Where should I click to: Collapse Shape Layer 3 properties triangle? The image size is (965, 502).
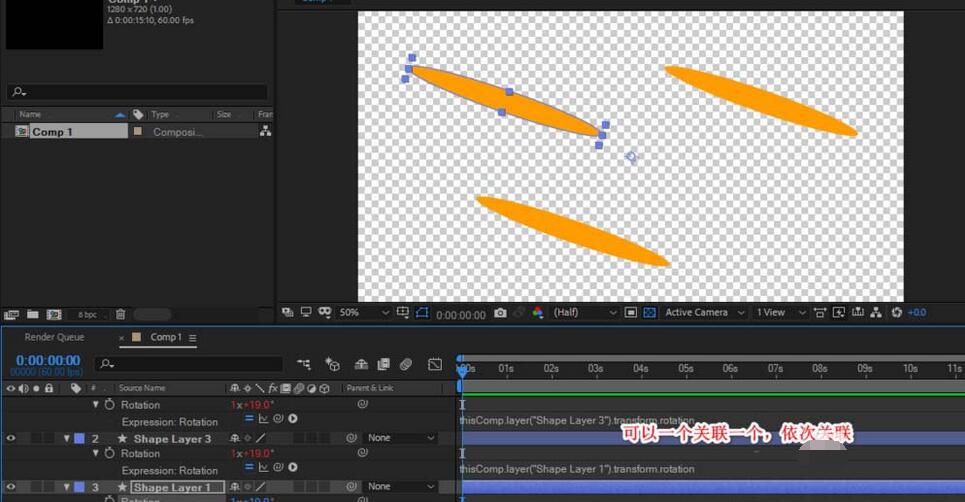pyautogui.click(x=67, y=438)
